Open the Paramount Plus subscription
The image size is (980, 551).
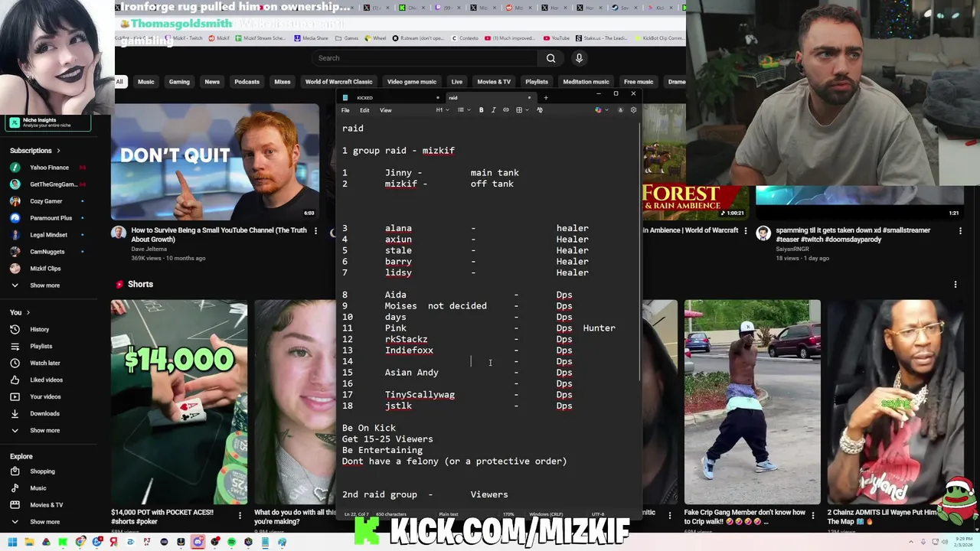(51, 218)
